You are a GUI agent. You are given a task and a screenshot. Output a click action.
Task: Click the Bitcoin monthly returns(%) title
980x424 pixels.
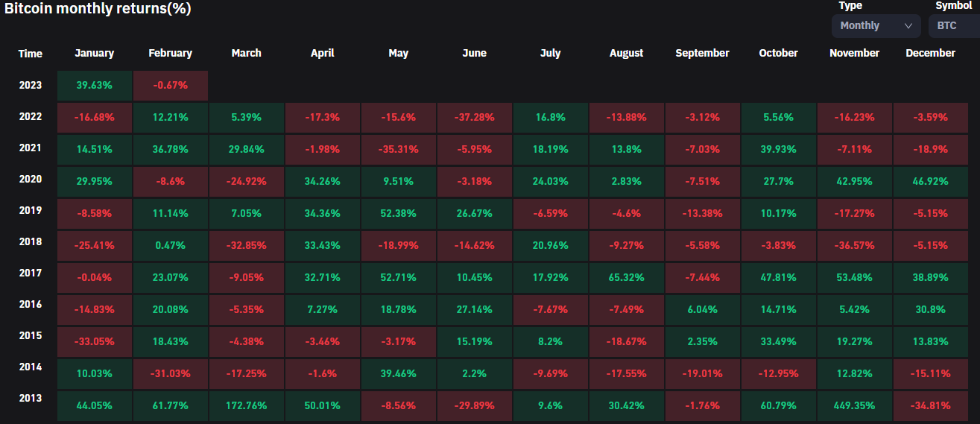click(98, 9)
